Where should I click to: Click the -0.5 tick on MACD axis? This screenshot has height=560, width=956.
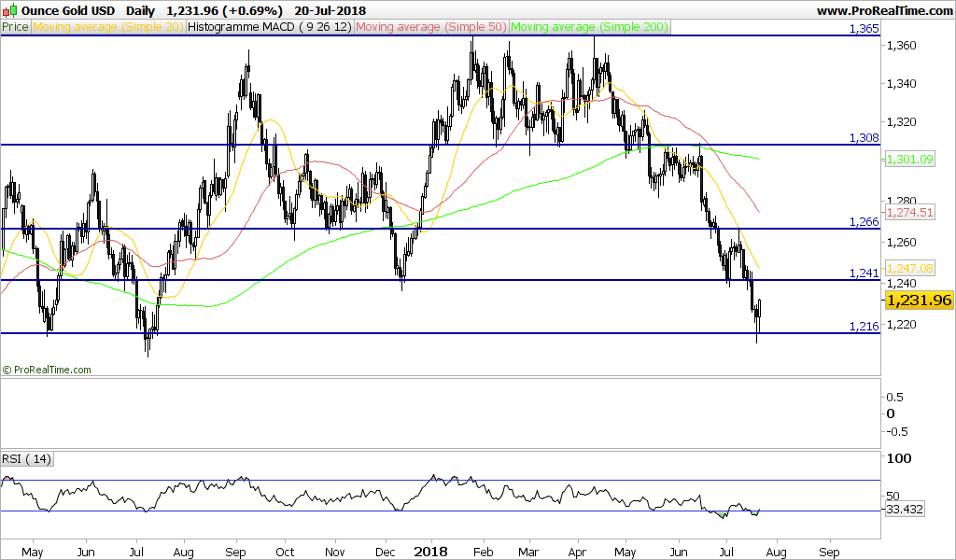click(897, 432)
